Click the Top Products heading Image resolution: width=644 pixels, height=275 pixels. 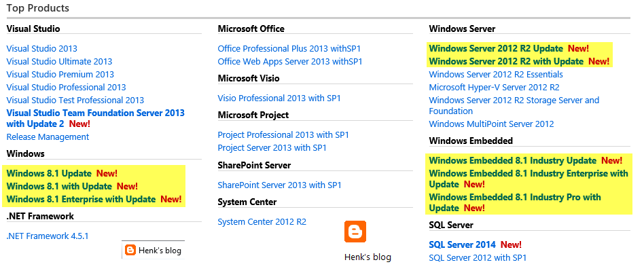click(x=38, y=7)
